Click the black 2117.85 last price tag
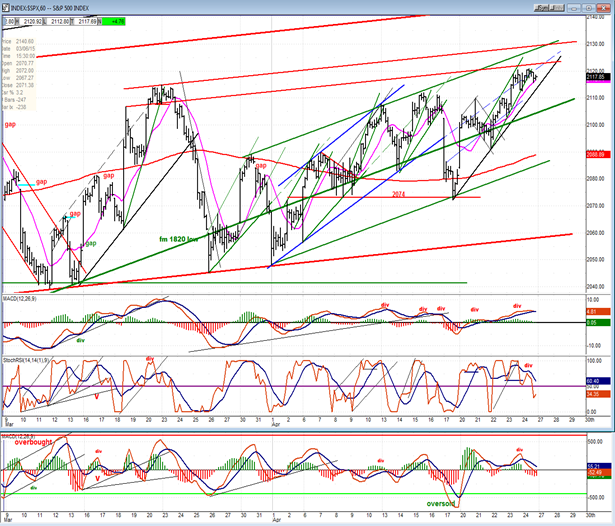This screenshot has height=526, width=615. tap(596, 76)
